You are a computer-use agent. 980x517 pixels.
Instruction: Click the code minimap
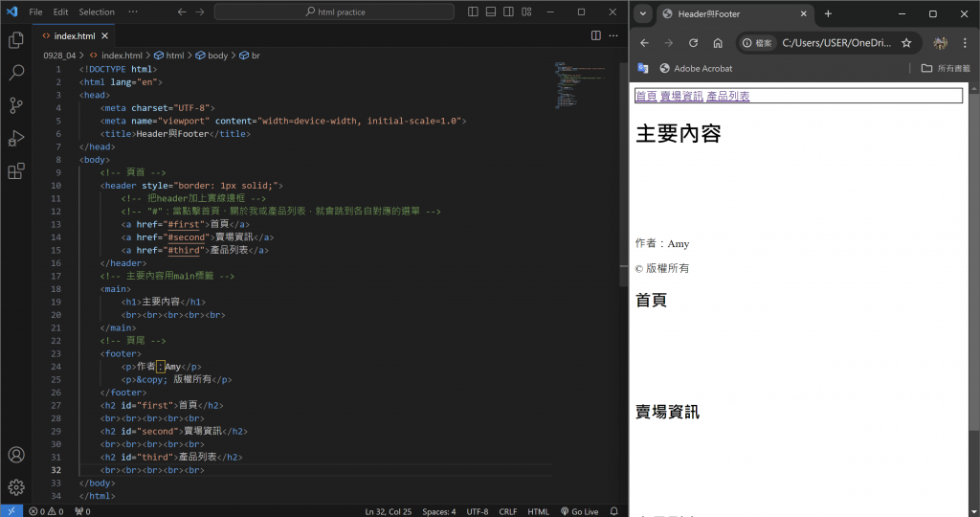coord(579,84)
